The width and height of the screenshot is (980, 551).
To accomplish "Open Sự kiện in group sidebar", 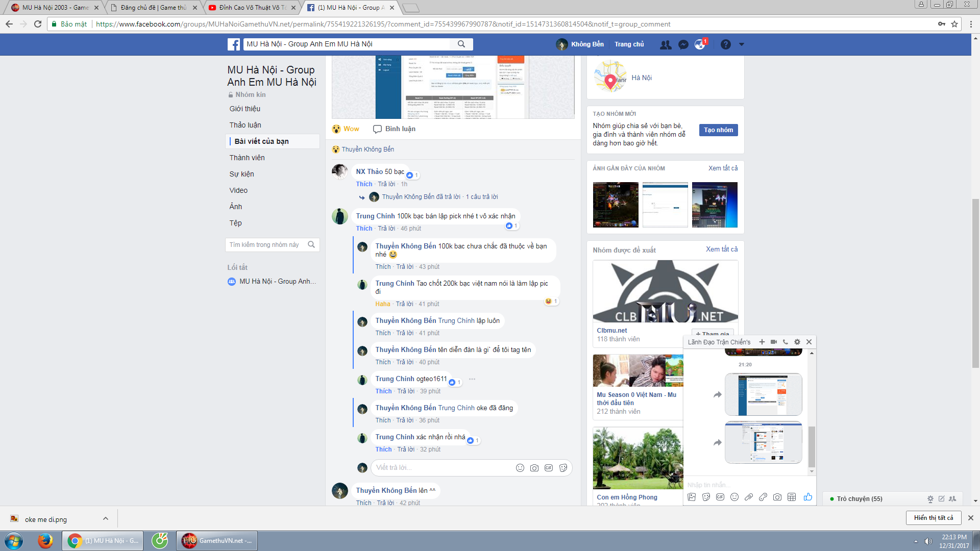I will [241, 174].
